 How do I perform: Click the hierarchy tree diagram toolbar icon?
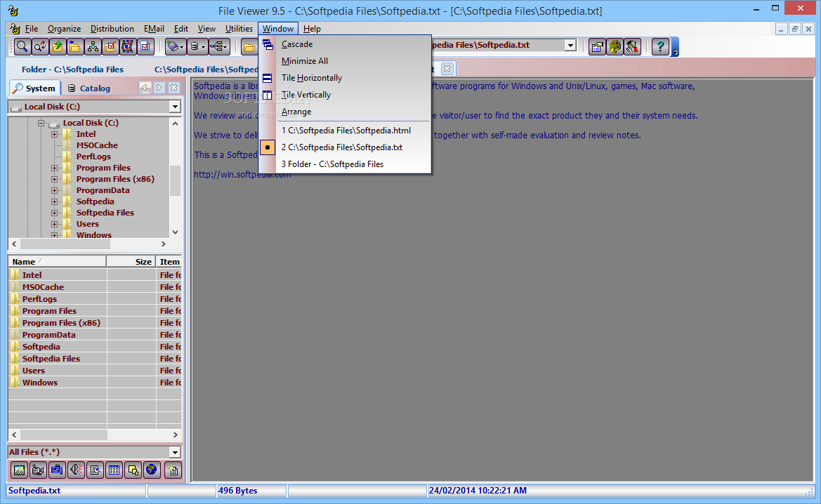[93, 46]
